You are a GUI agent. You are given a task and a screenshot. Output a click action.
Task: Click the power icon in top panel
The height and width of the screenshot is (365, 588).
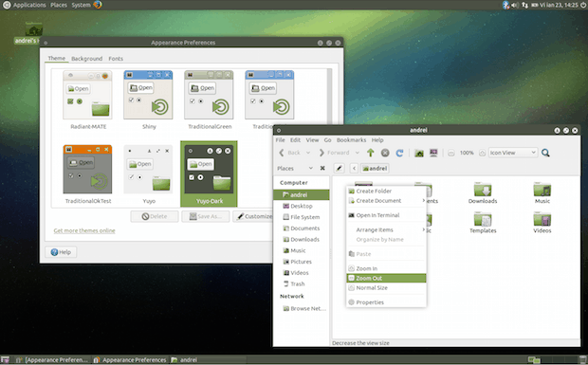click(583, 5)
